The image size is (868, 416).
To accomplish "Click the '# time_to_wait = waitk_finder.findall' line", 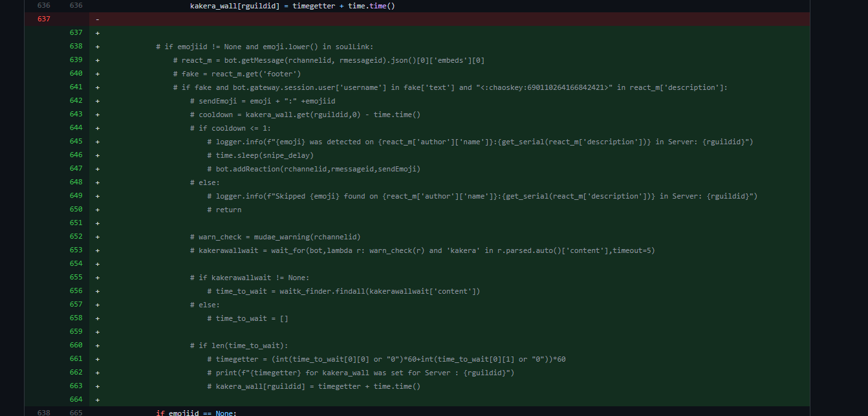I will [343, 291].
